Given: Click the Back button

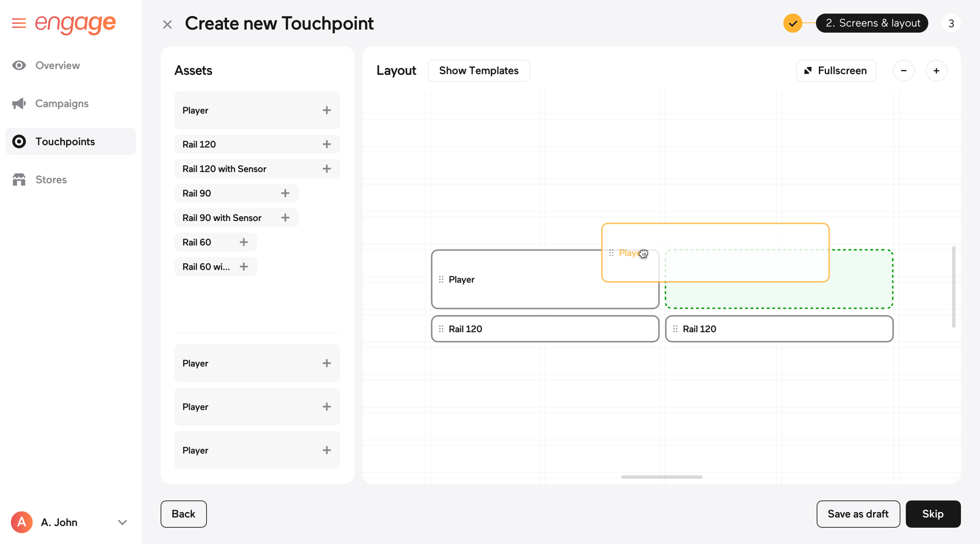Looking at the screenshot, I should [183, 514].
